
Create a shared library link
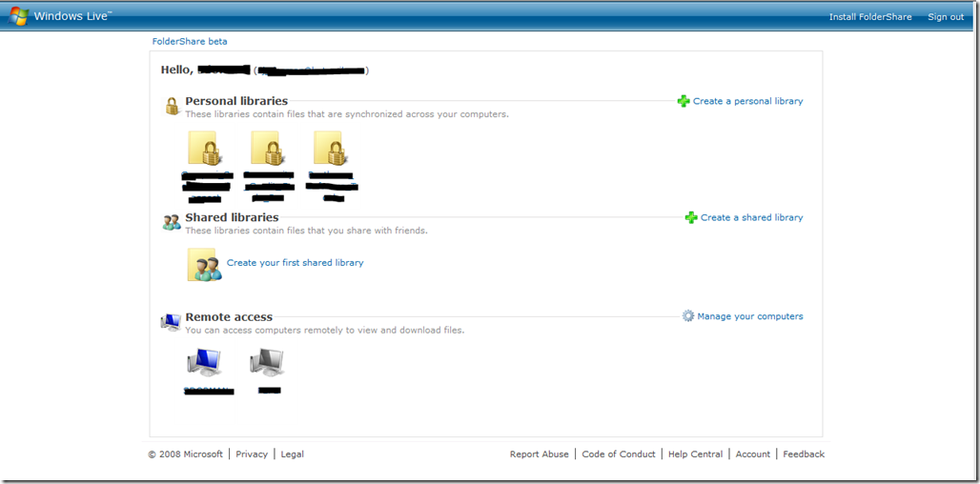point(751,217)
